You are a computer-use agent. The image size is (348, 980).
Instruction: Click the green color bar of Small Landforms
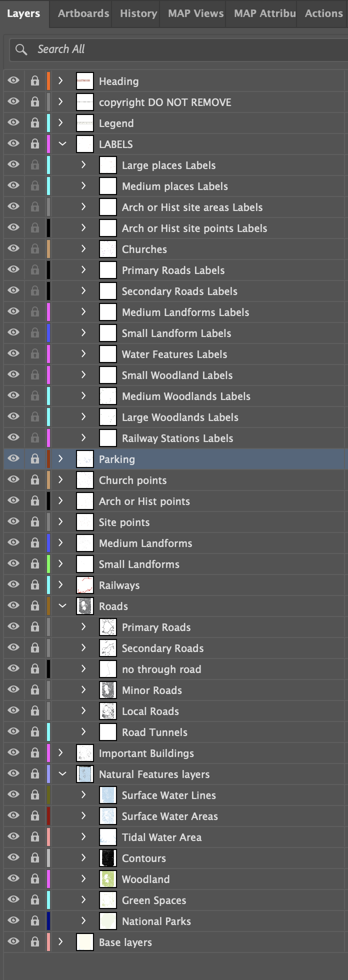click(48, 564)
